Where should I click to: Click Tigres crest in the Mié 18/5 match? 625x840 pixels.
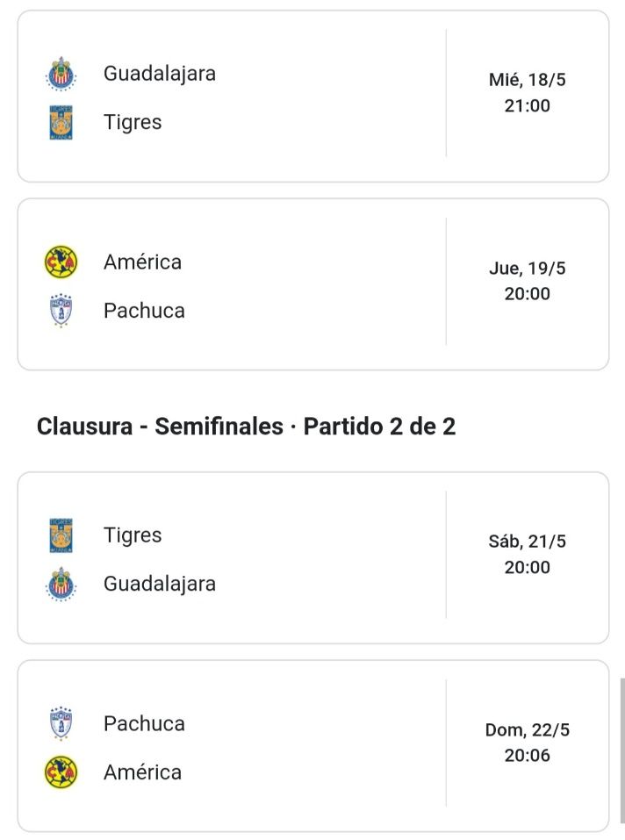coord(61,122)
